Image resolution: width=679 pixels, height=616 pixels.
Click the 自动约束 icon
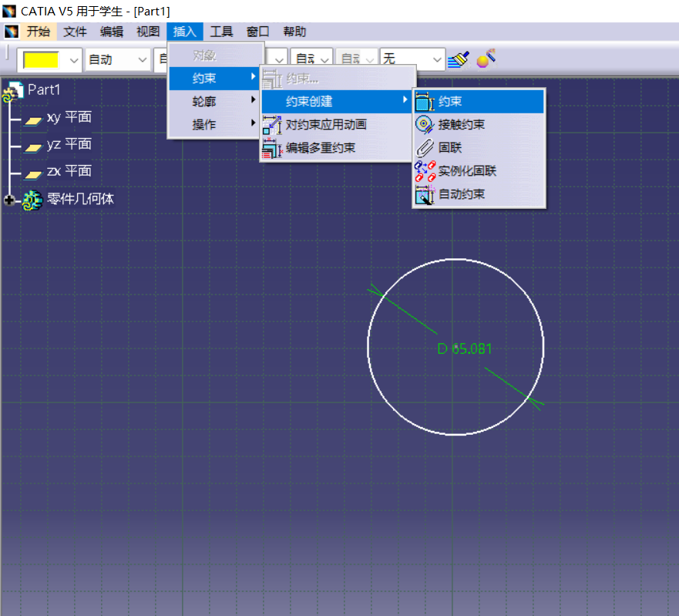425,194
